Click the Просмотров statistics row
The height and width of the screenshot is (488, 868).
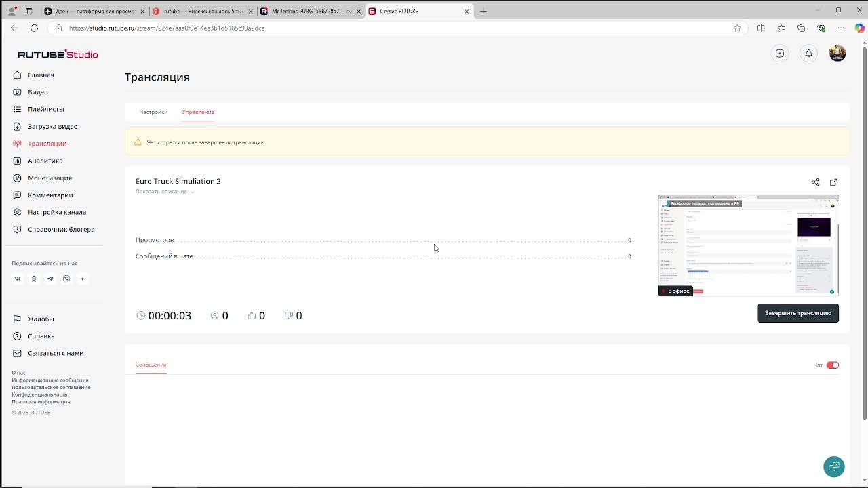(383, 240)
